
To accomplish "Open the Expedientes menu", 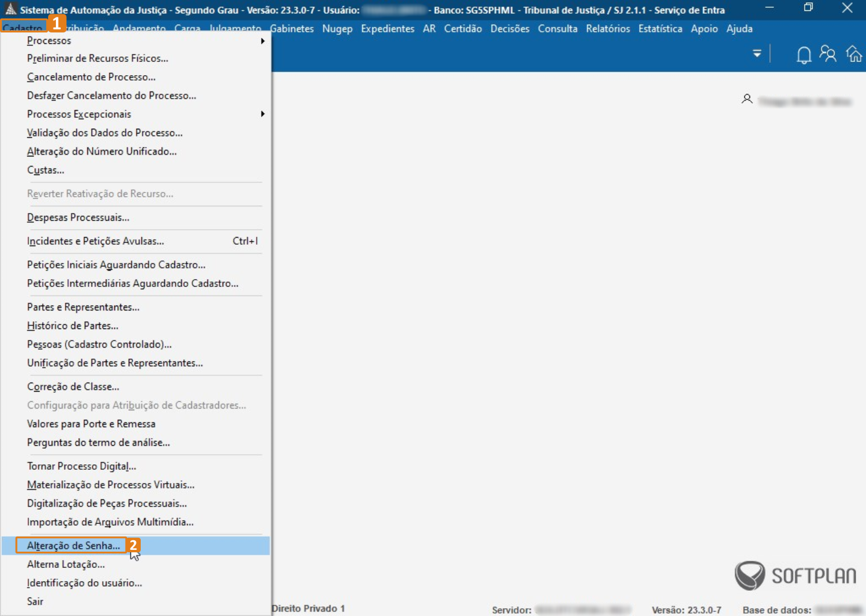I will click(x=388, y=28).
